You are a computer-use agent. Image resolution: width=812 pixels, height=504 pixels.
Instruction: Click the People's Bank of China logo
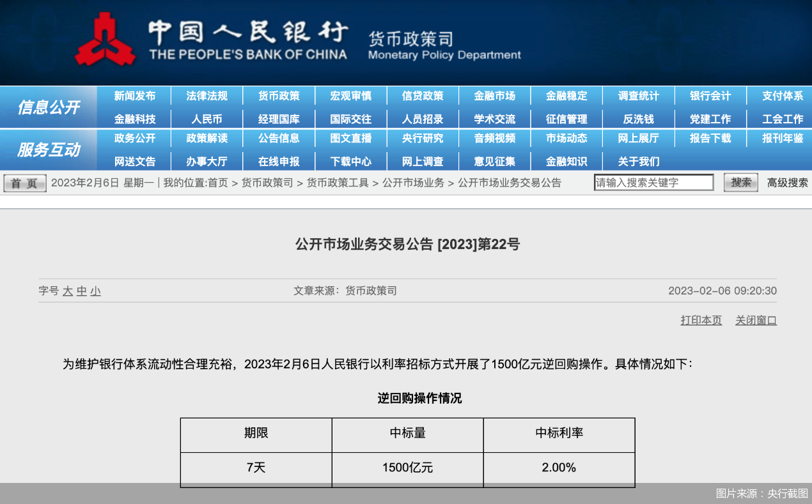click(105, 40)
